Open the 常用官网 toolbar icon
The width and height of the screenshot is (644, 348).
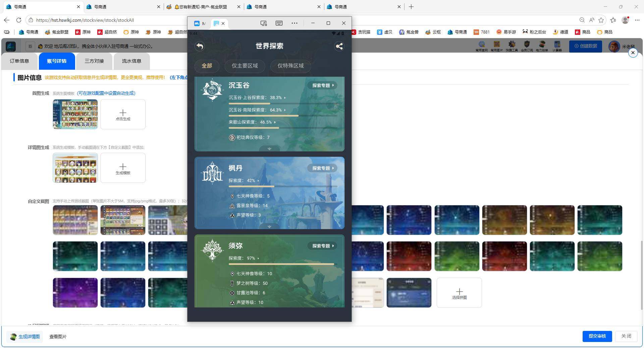(482, 46)
